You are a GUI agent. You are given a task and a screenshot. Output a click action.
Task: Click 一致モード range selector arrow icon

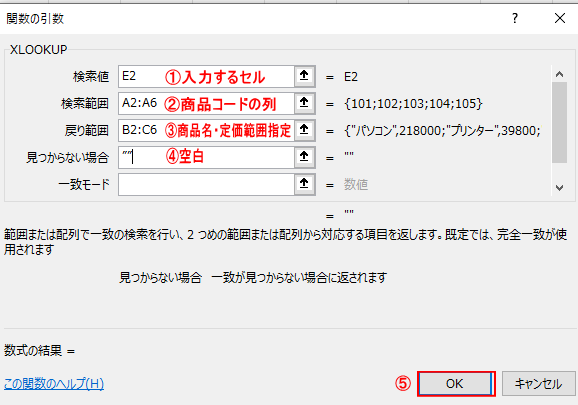coord(304,184)
